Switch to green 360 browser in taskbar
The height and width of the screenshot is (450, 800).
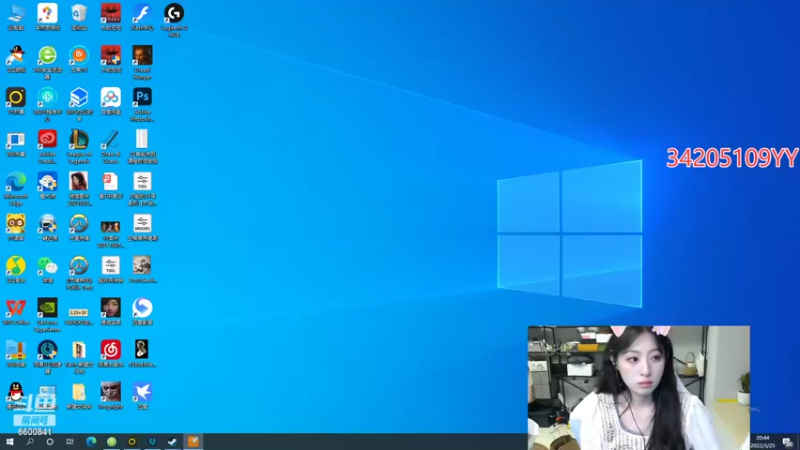tap(111, 442)
